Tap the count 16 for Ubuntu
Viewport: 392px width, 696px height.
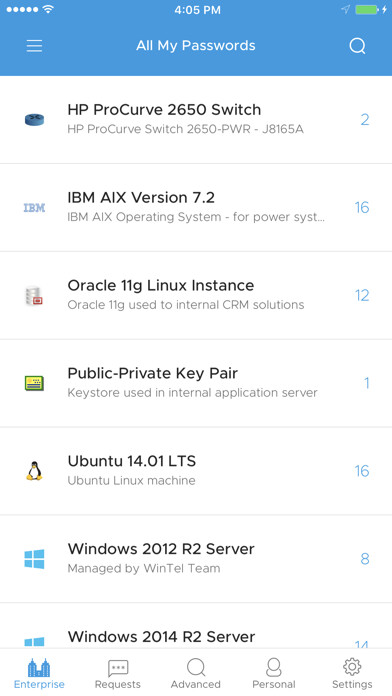pyautogui.click(x=362, y=471)
